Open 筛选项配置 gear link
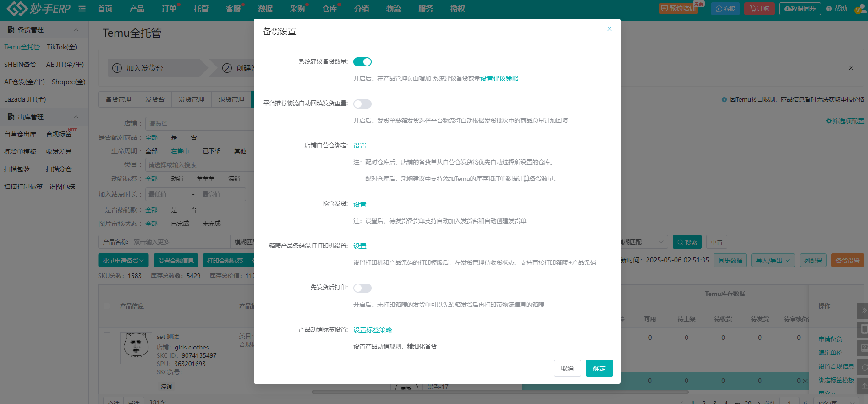Viewport: 868px width, 404px height. coord(845,121)
